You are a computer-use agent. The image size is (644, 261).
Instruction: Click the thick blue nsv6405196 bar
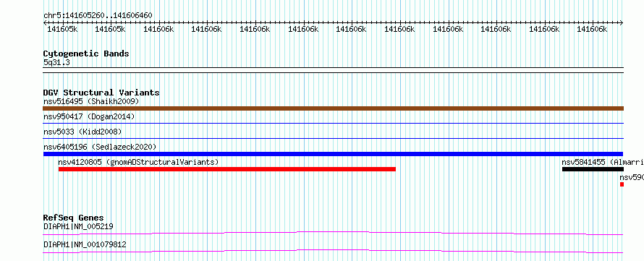coord(333,154)
